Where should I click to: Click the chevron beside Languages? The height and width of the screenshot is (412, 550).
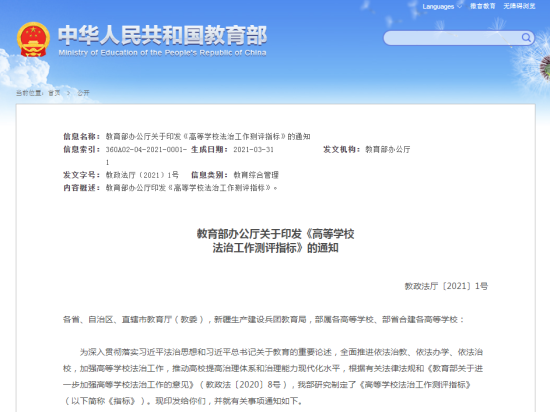tap(459, 6)
